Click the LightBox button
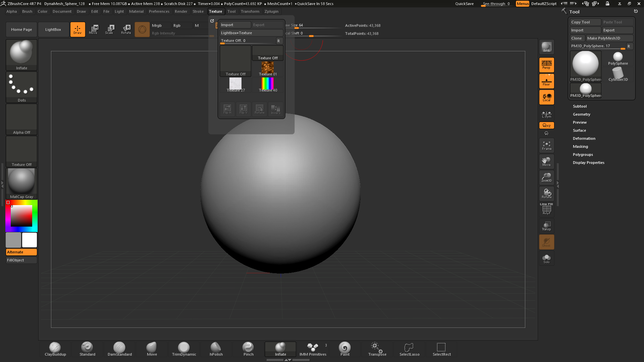644x362 pixels. pos(53,29)
